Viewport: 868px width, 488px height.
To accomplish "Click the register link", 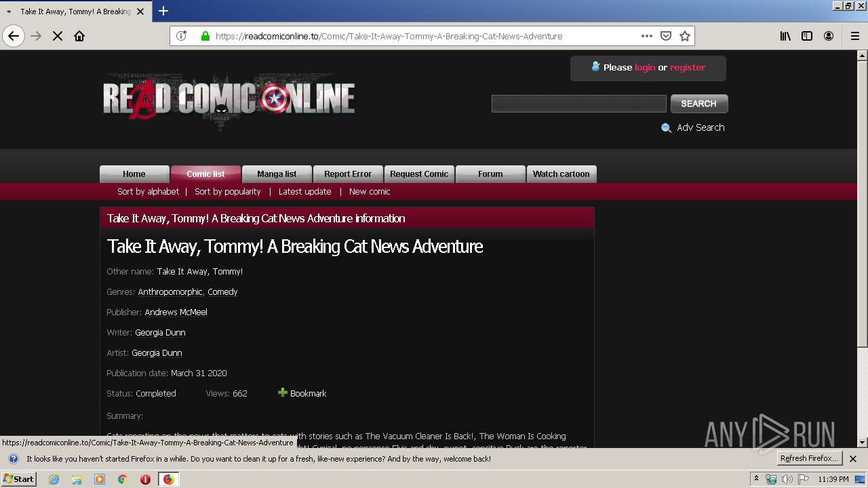I will click(688, 67).
